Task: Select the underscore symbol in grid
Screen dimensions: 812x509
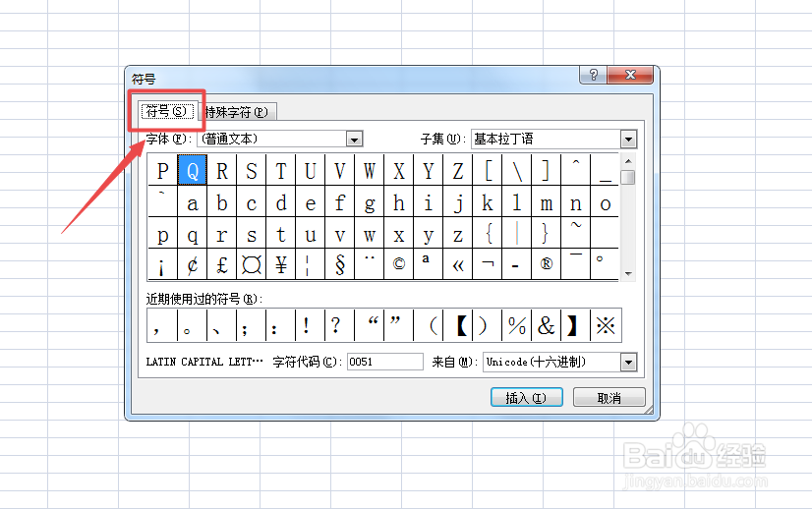Action: [x=605, y=170]
